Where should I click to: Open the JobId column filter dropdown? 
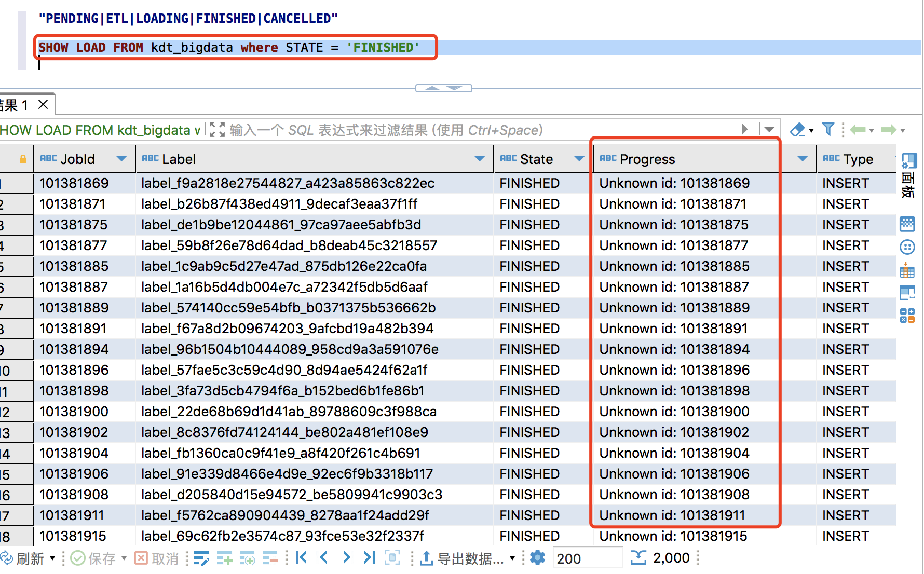tap(121, 159)
